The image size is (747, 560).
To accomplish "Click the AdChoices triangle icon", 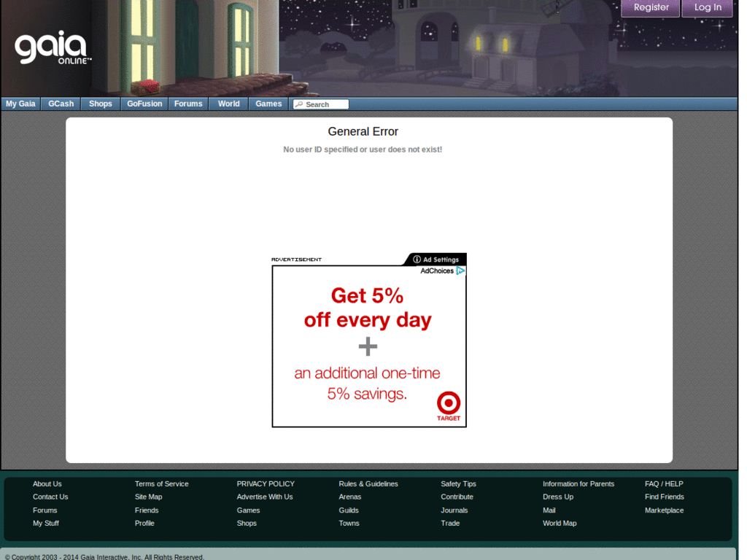I will (461, 270).
